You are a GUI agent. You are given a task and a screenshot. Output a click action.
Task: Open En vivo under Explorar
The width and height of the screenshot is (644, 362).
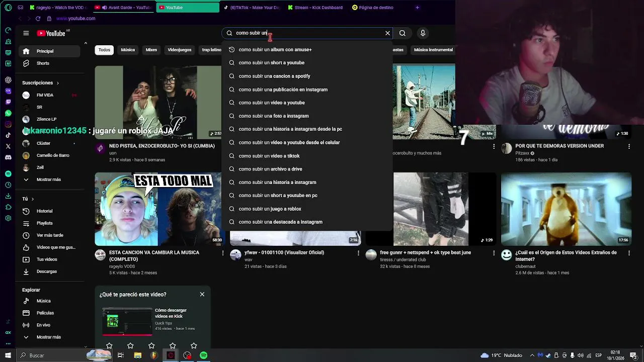tap(49, 325)
